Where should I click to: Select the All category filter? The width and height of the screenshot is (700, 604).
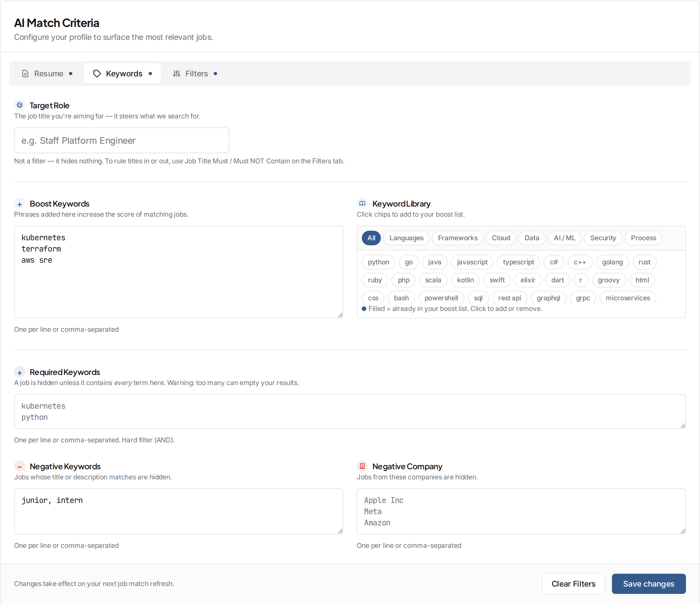[371, 238]
